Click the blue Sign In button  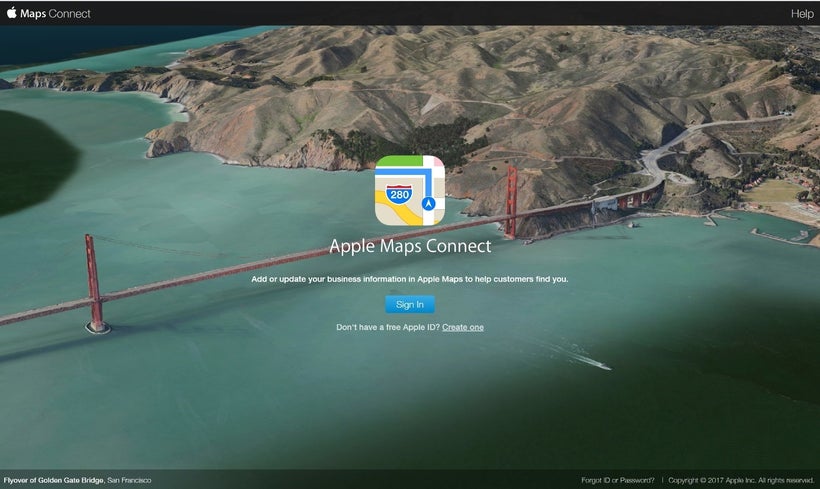[x=410, y=304]
